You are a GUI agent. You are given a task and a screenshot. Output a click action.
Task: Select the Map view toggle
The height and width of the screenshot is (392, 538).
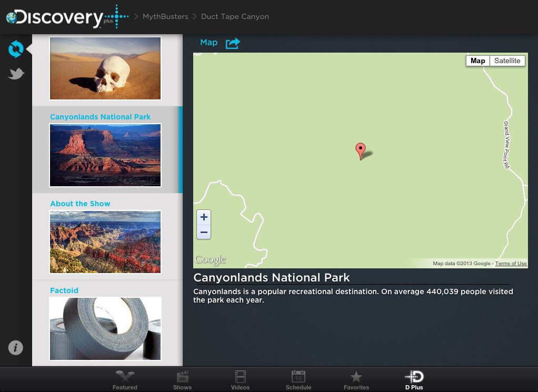(x=477, y=61)
